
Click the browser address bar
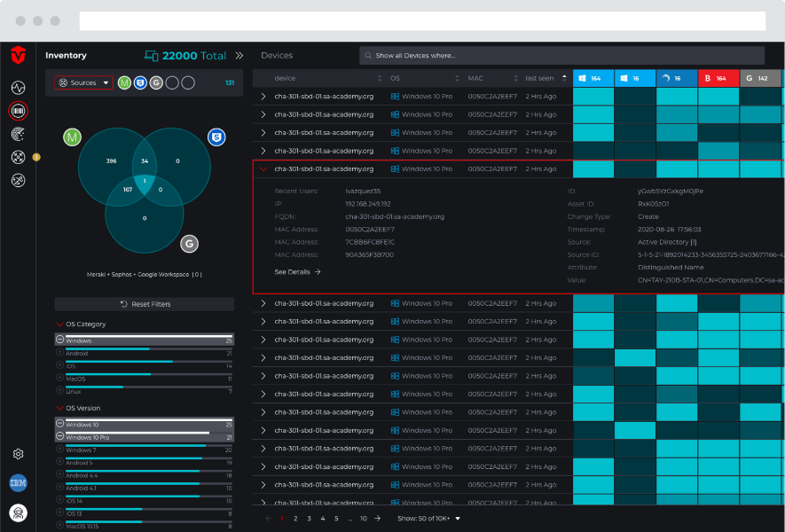point(422,21)
